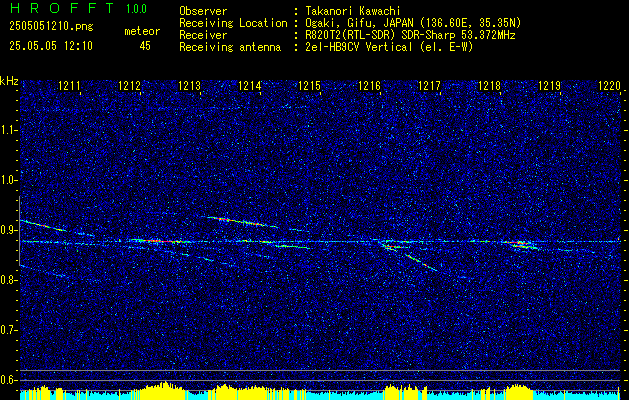Click the 0.9 frequency axis label
629x400 pixels.
7,230
